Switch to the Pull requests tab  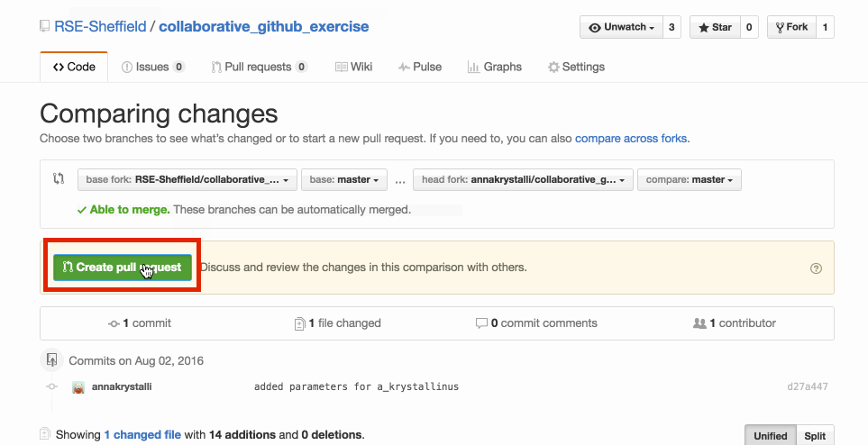(x=259, y=67)
